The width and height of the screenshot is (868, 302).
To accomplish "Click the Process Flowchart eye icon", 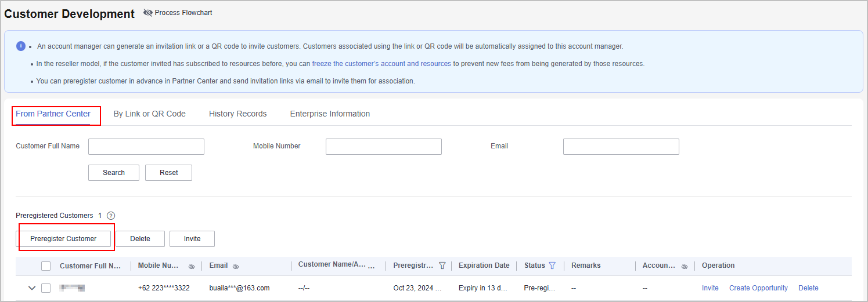I will [x=148, y=13].
